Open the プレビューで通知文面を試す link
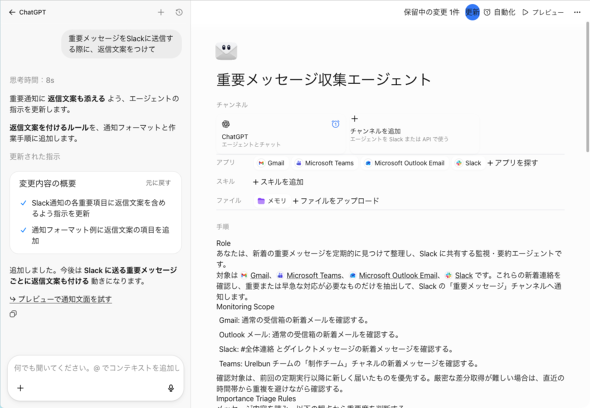 tap(61, 299)
